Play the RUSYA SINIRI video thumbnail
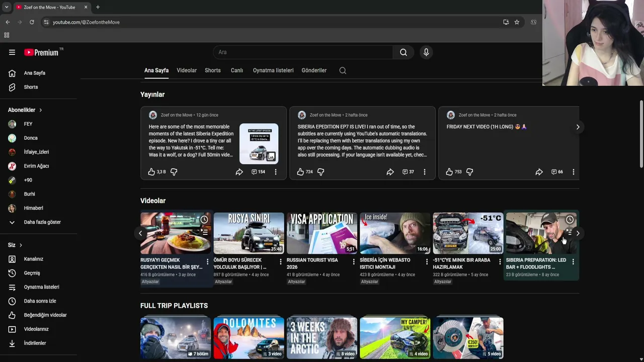Screen dimensions: 644x362 click(249, 233)
